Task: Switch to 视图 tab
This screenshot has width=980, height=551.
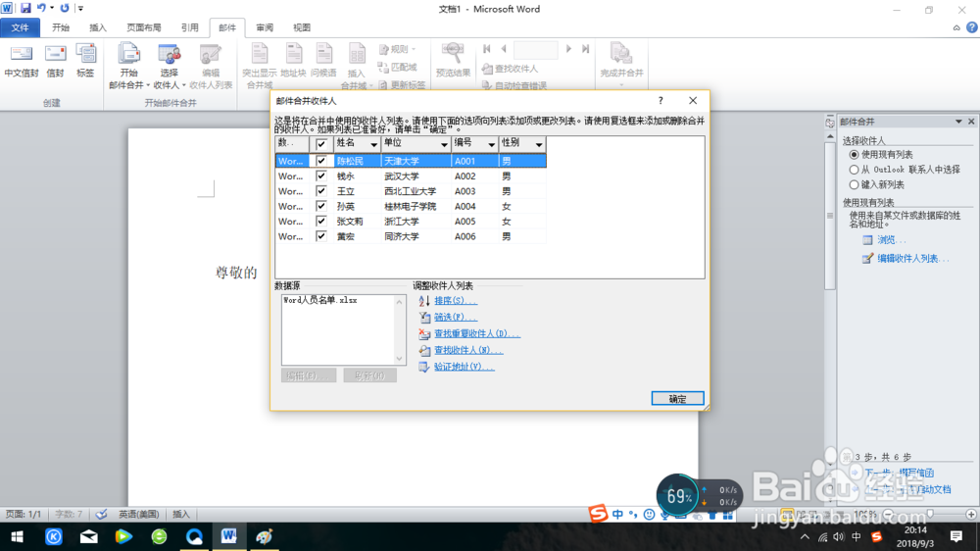Action: coord(302,27)
